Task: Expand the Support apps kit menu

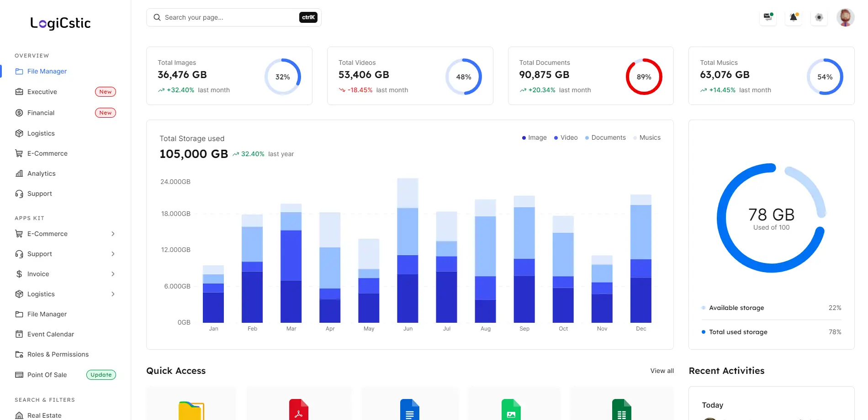Action: 113,254
